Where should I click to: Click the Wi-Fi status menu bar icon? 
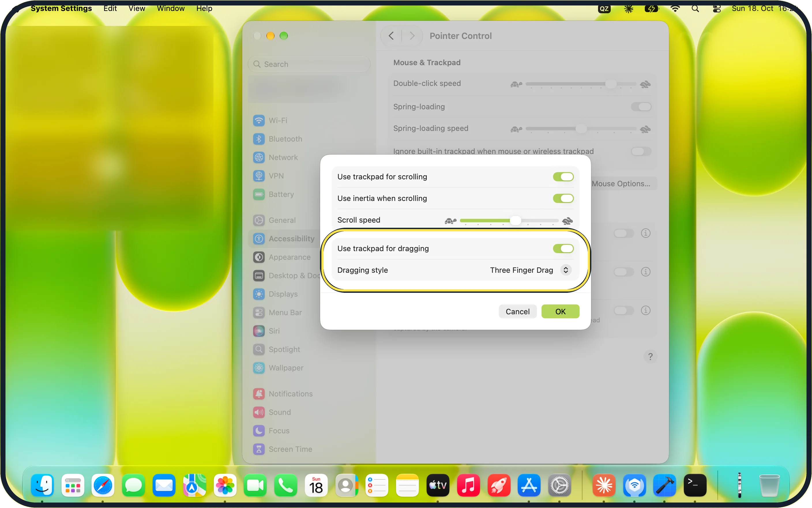pos(675,9)
